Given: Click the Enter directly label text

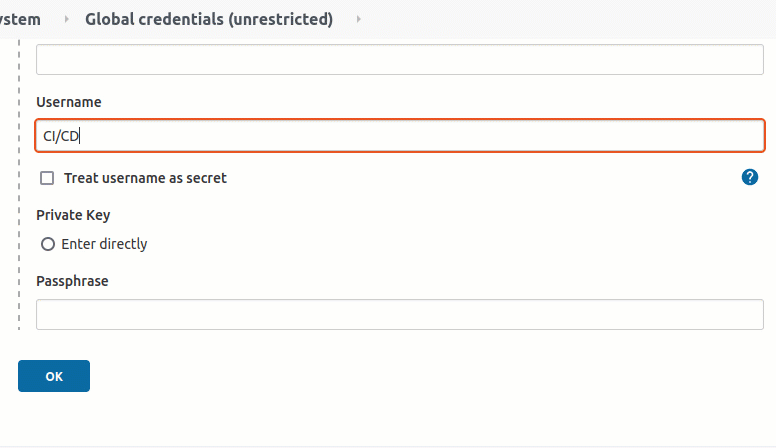Looking at the screenshot, I should (104, 244).
